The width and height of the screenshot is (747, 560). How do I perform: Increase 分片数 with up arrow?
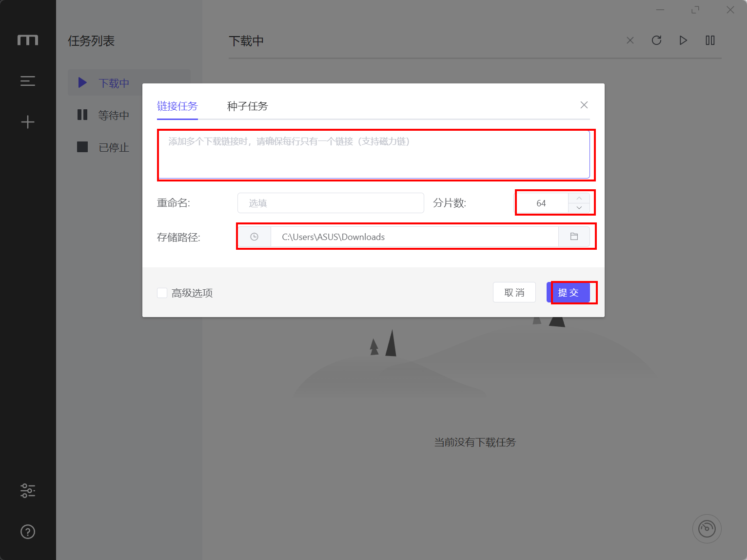[579, 198]
